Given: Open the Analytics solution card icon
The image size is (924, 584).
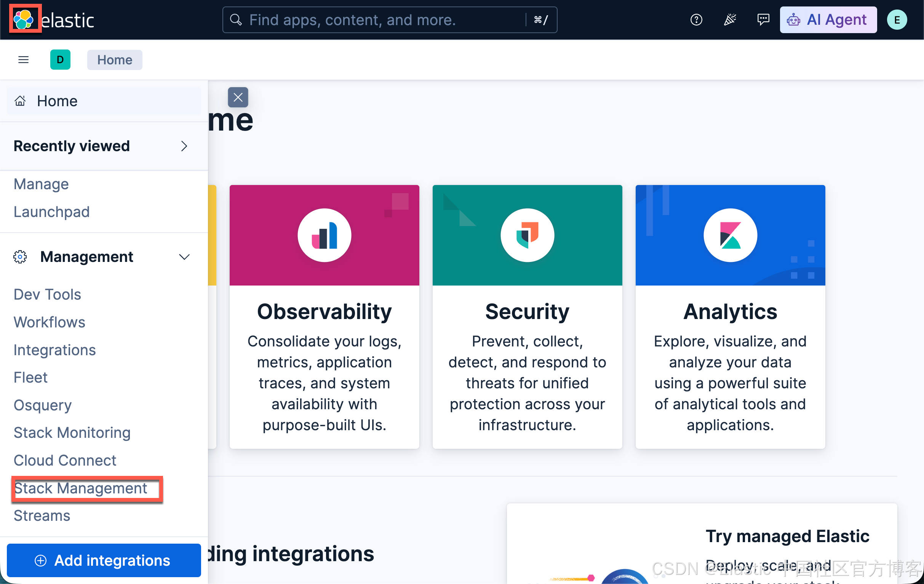Looking at the screenshot, I should (x=730, y=235).
